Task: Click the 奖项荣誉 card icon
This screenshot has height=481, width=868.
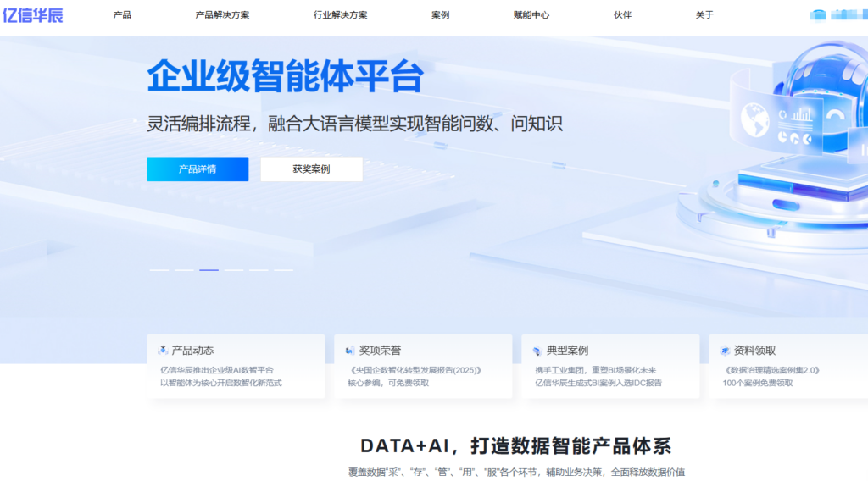Action: pos(350,351)
